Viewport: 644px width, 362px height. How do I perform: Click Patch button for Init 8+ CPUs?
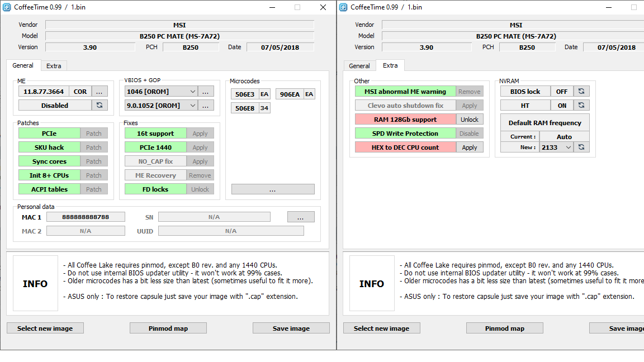pyautogui.click(x=94, y=175)
